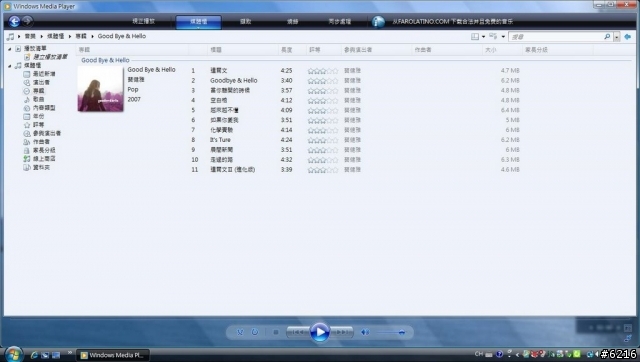Image resolution: width=640 pixels, height=362 pixels.
Task: Click the volume slider
Action: tap(391, 332)
